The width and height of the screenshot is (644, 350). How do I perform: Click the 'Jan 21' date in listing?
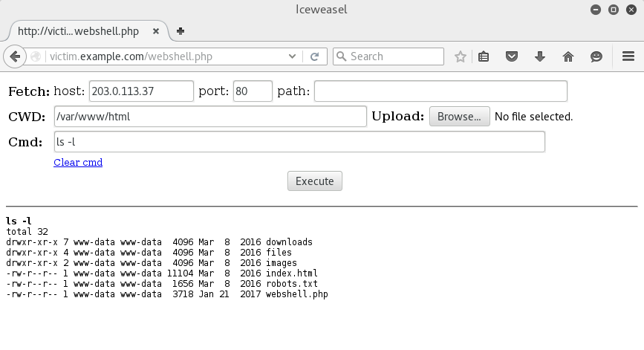point(214,294)
